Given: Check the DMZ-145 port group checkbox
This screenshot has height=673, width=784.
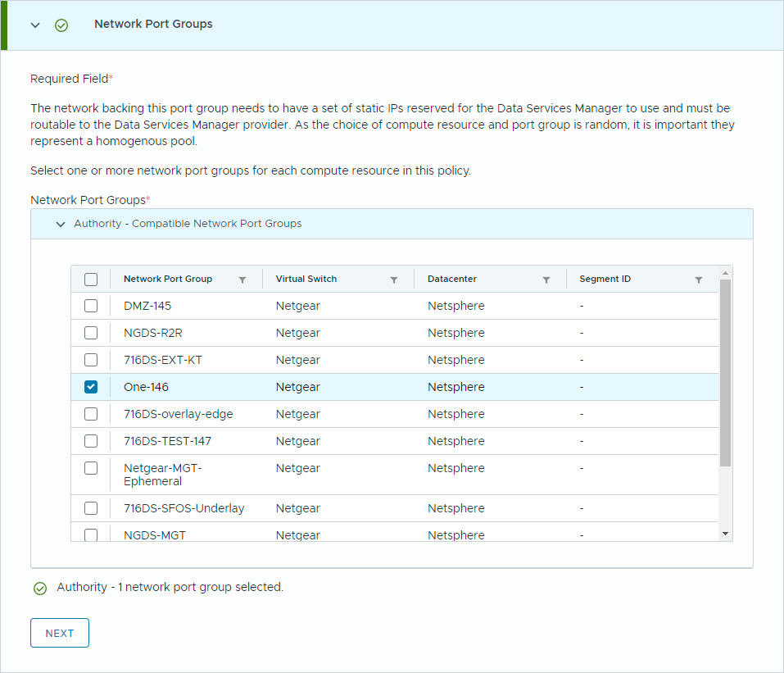Looking at the screenshot, I should click(x=91, y=306).
